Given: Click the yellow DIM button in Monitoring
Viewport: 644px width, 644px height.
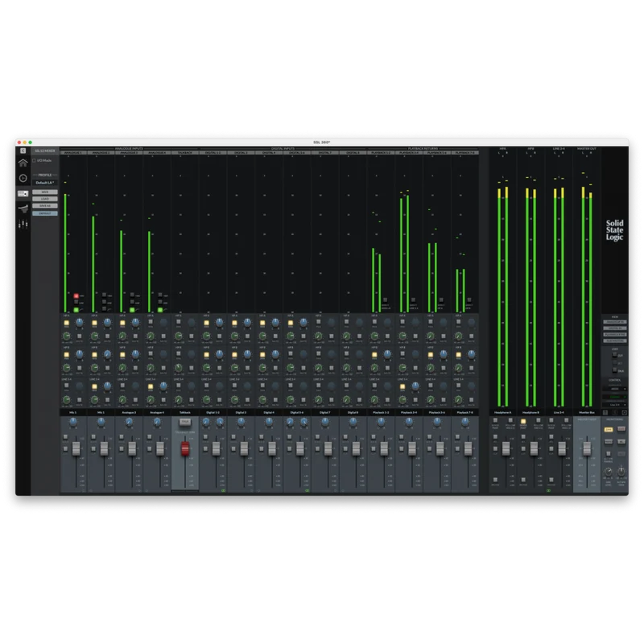Looking at the screenshot, I should pyautogui.click(x=609, y=429).
